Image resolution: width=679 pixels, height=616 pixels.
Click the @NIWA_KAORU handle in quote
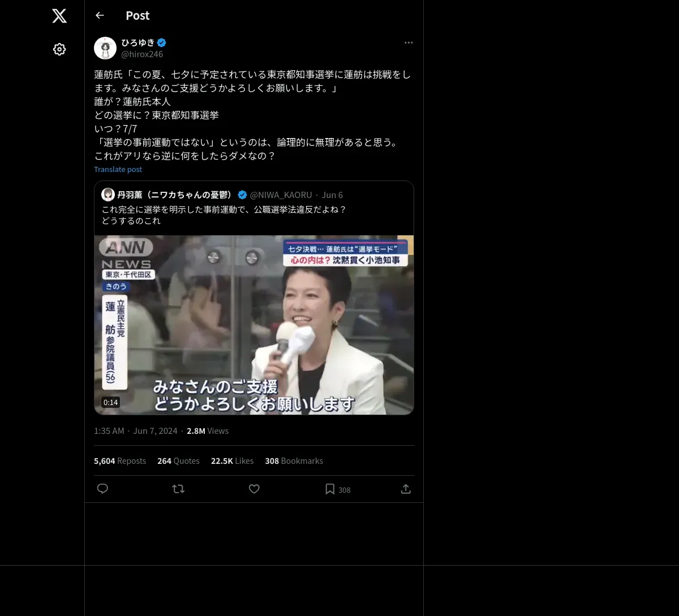(x=281, y=195)
